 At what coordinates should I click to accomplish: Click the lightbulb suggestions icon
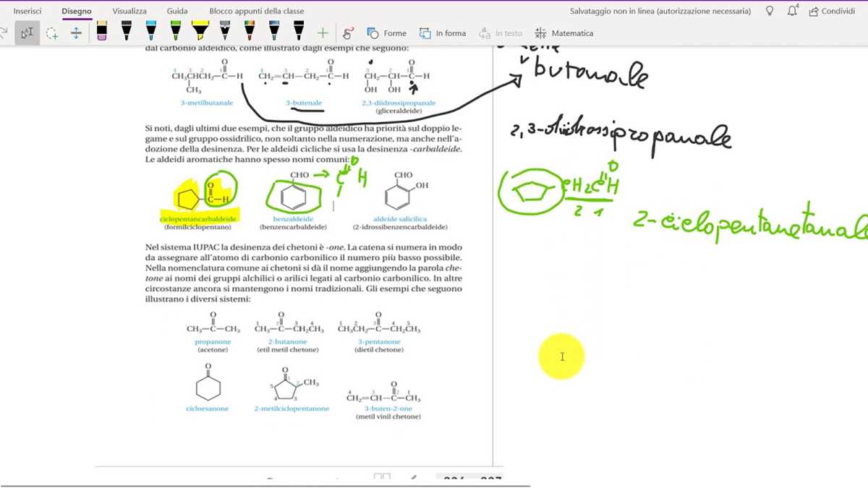point(770,11)
